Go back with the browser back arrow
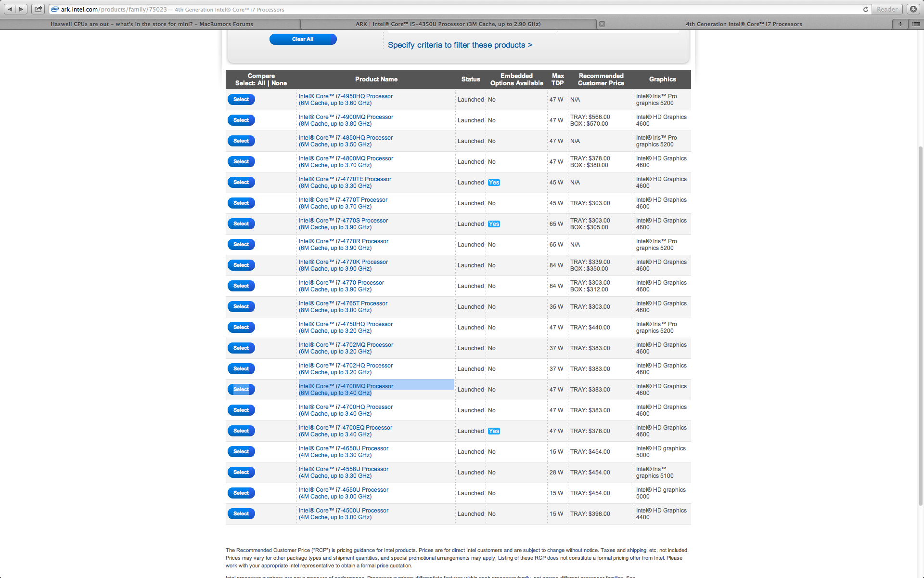Screen dimensions: 924x578 [x=10, y=9]
